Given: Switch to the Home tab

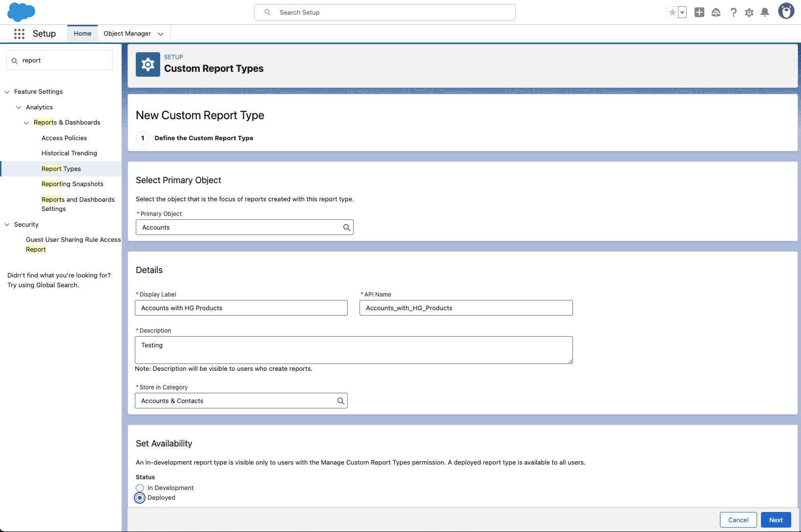Looking at the screenshot, I should click(x=83, y=34).
